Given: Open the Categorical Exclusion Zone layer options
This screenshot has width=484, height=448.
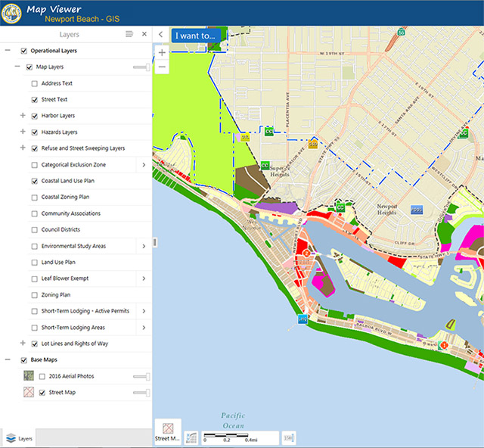Looking at the screenshot, I should (x=144, y=164).
